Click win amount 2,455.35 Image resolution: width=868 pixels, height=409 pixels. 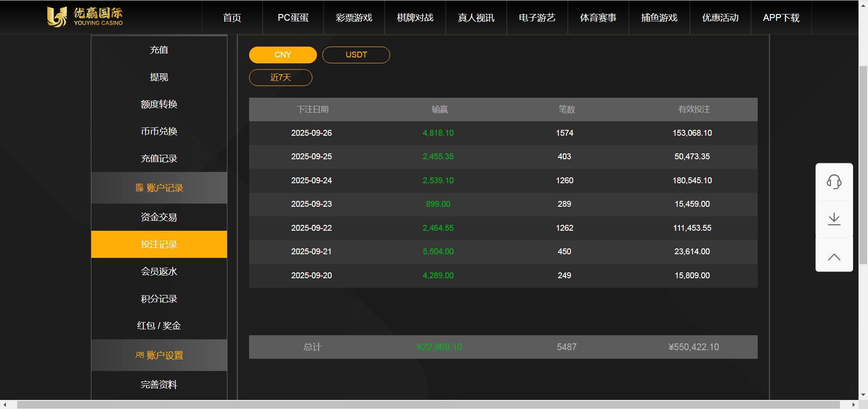(x=438, y=157)
